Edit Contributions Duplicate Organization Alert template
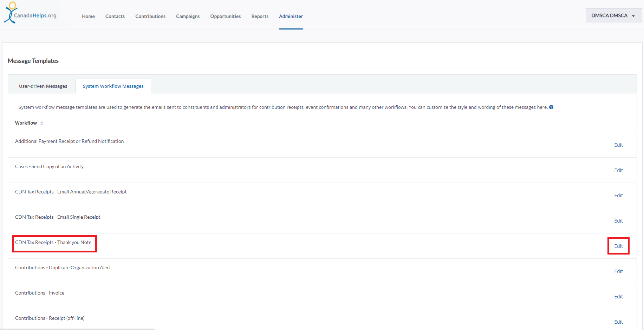644x330 pixels. pos(618,271)
